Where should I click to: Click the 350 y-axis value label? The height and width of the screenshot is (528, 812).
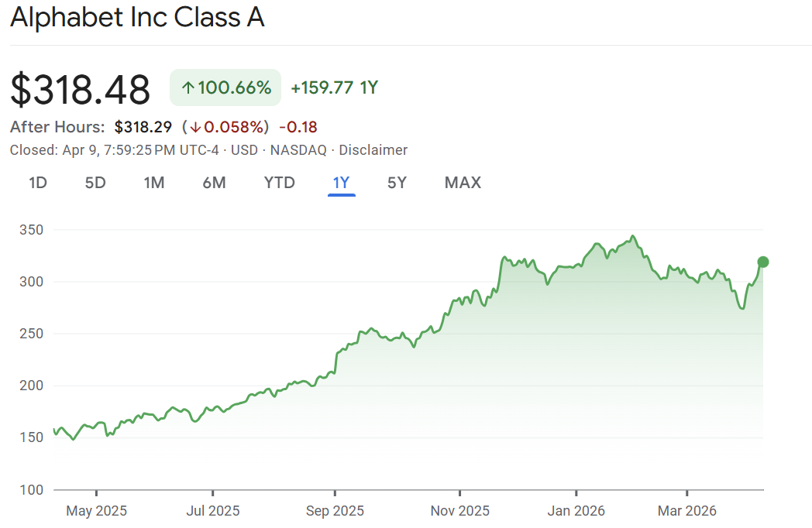pyautogui.click(x=31, y=230)
